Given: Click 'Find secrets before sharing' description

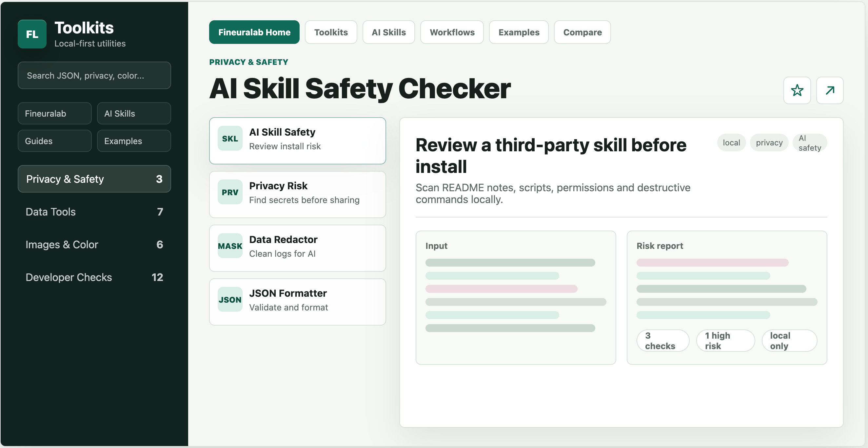Looking at the screenshot, I should [304, 200].
